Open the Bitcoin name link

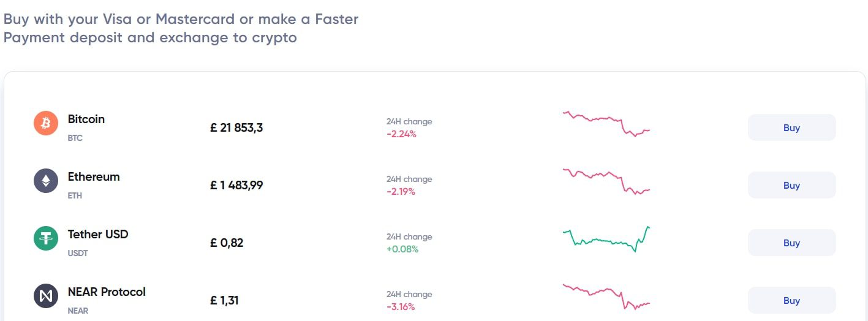[86, 119]
